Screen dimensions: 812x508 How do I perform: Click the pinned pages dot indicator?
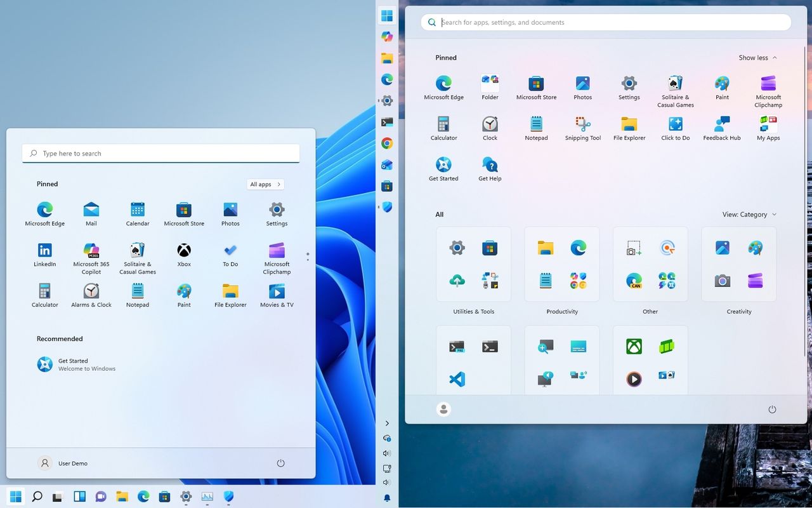(308, 257)
